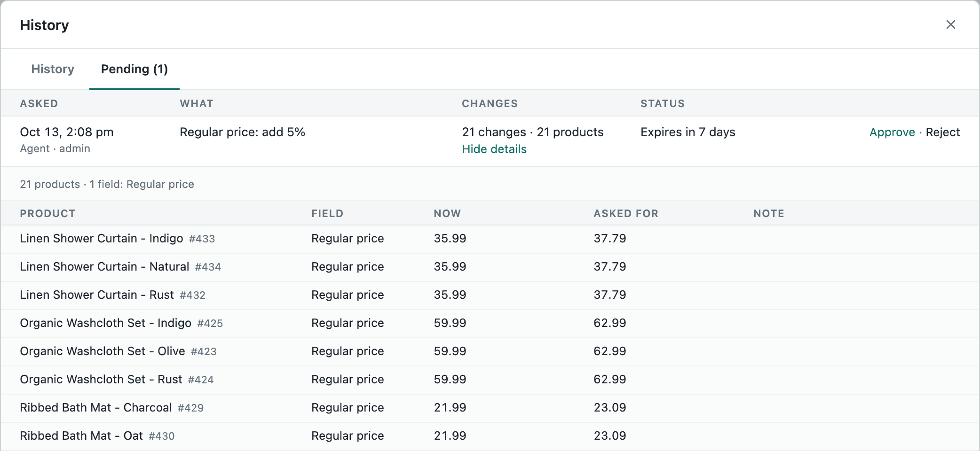Click the 'Agent · admin' label
The height and width of the screenshot is (451, 980).
55,149
